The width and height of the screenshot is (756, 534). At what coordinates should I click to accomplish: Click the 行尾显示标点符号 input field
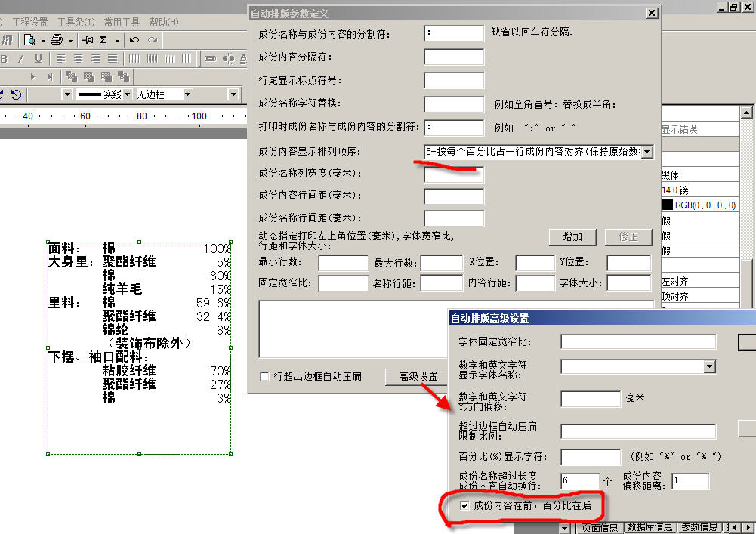454,80
